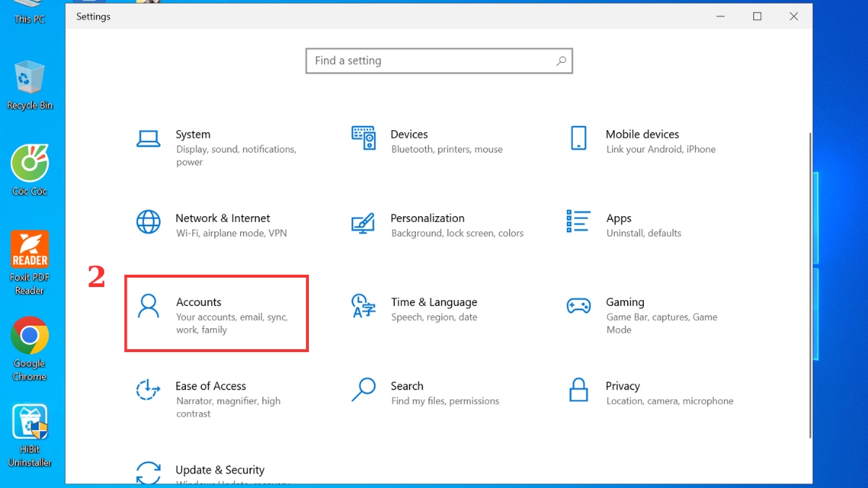Open the Search magnifier category icon

[x=363, y=390]
